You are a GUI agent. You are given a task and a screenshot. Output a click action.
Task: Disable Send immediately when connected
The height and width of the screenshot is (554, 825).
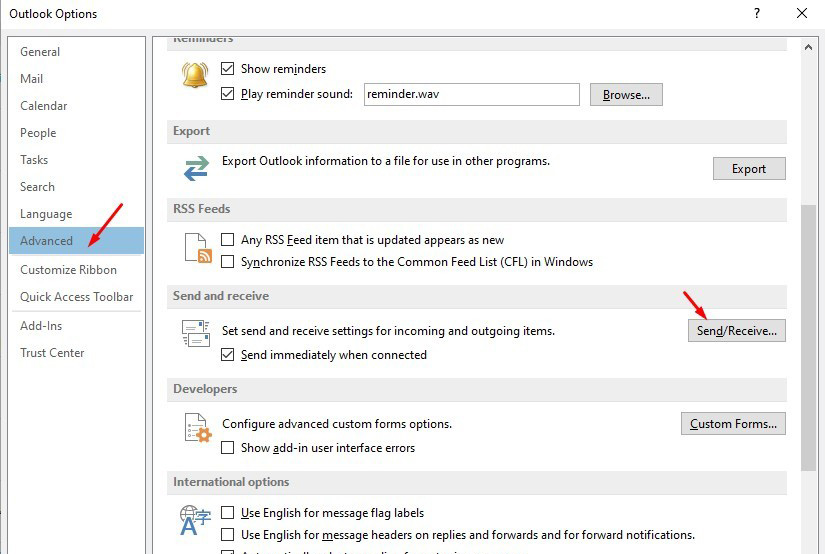(228, 355)
